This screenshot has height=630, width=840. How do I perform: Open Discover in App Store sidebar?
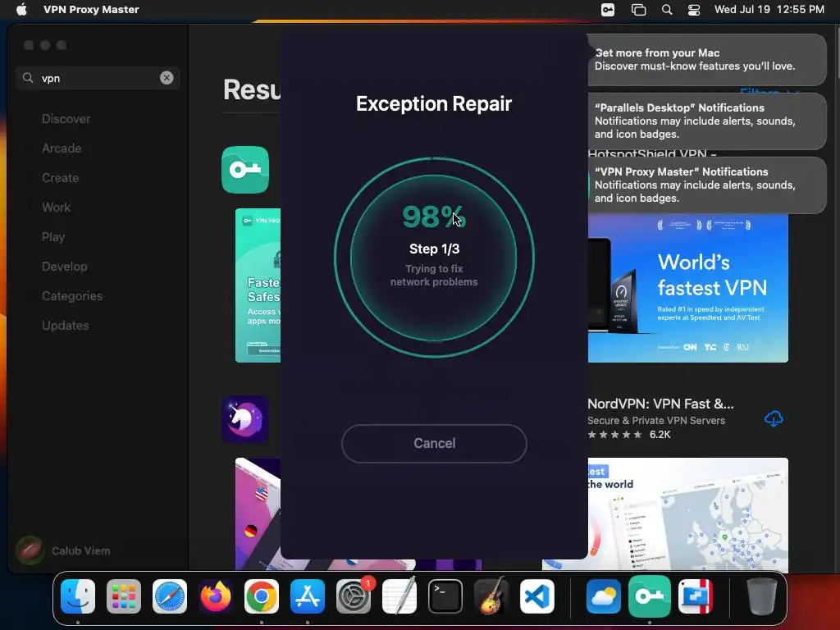pyautogui.click(x=66, y=119)
